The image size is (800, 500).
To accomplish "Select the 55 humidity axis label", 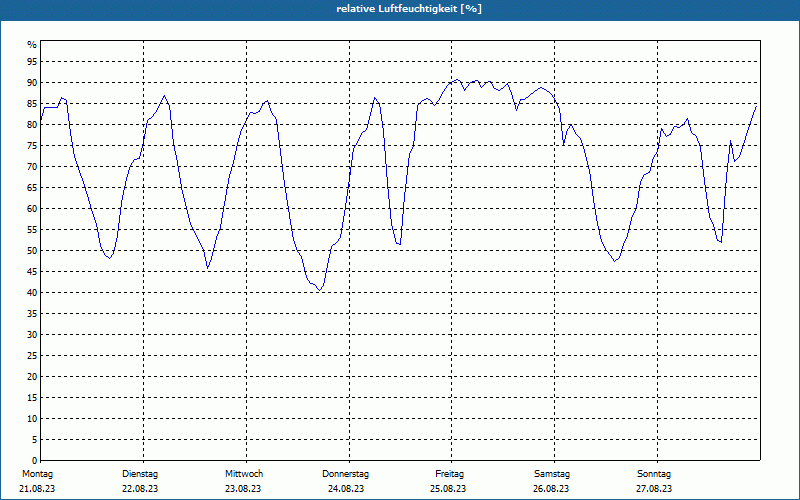I will pos(32,230).
